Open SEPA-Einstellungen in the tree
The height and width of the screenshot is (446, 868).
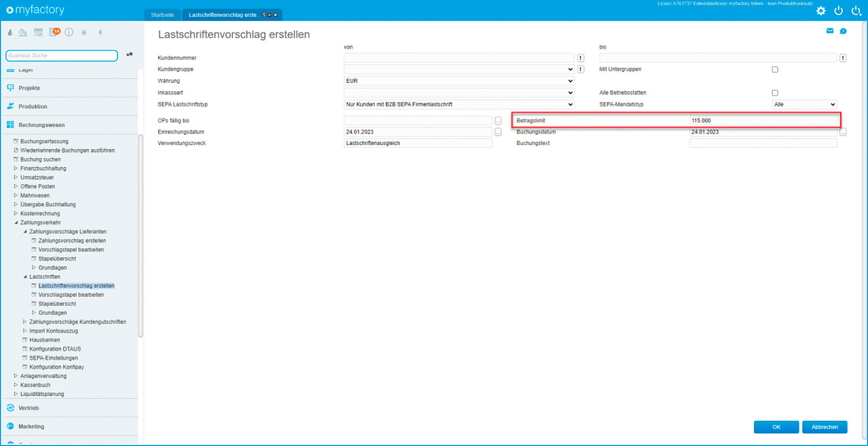(x=54, y=358)
